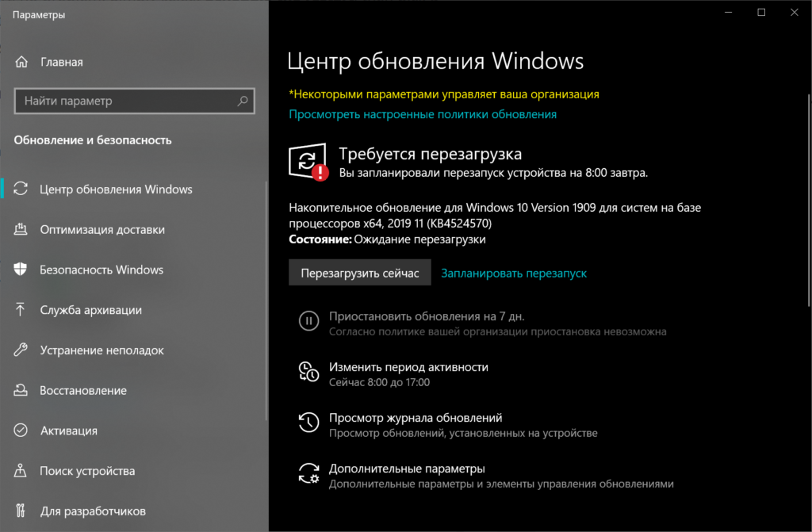Click the clock icon beside active hours
This screenshot has height=532, width=812.
(x=309, y=373)
